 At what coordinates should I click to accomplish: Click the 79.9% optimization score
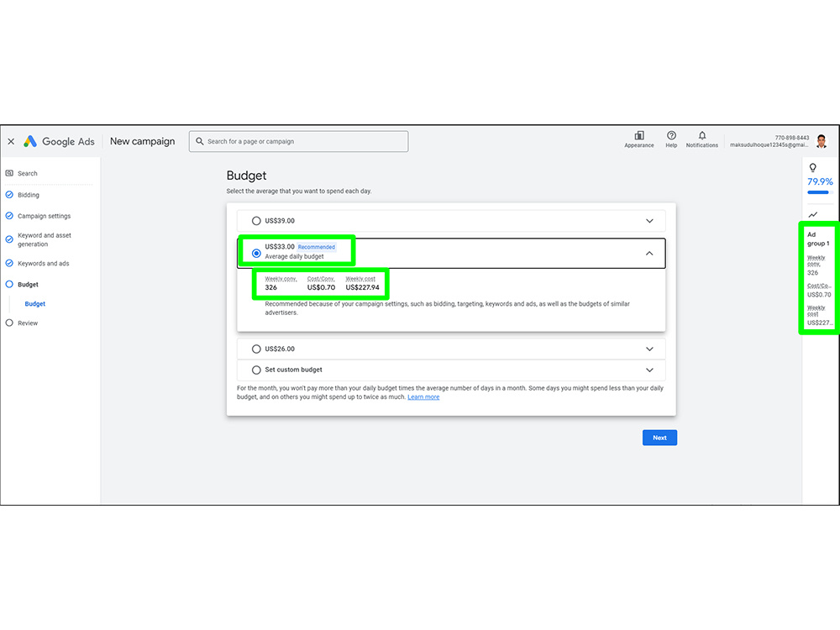820,181
